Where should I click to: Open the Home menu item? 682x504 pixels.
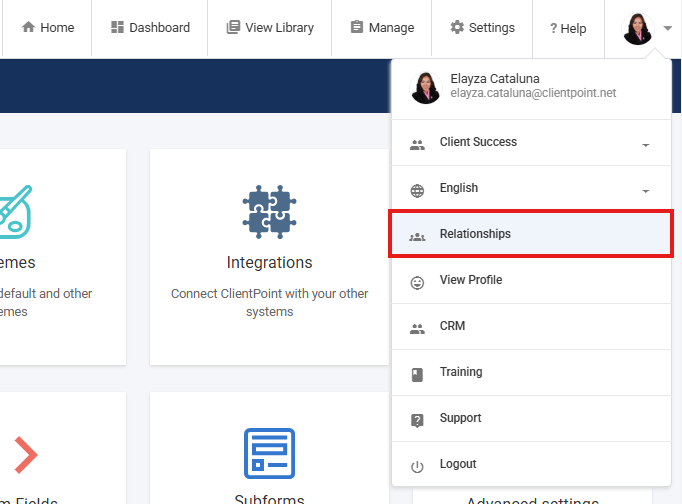(x=48, y=28)
